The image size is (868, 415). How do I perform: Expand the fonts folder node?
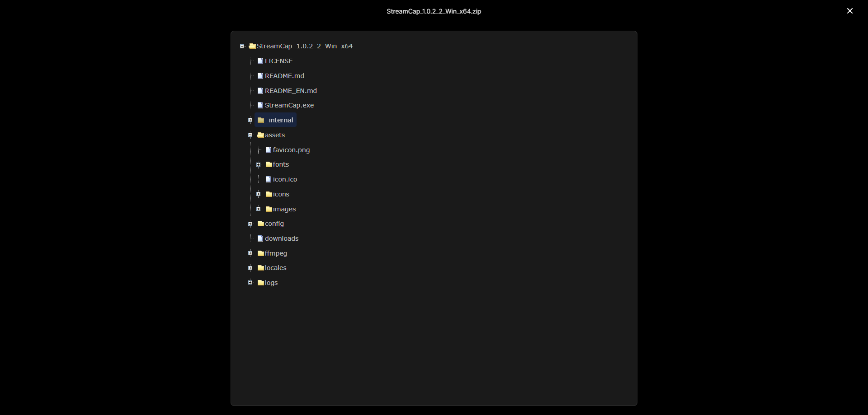[x=259, y=164]
